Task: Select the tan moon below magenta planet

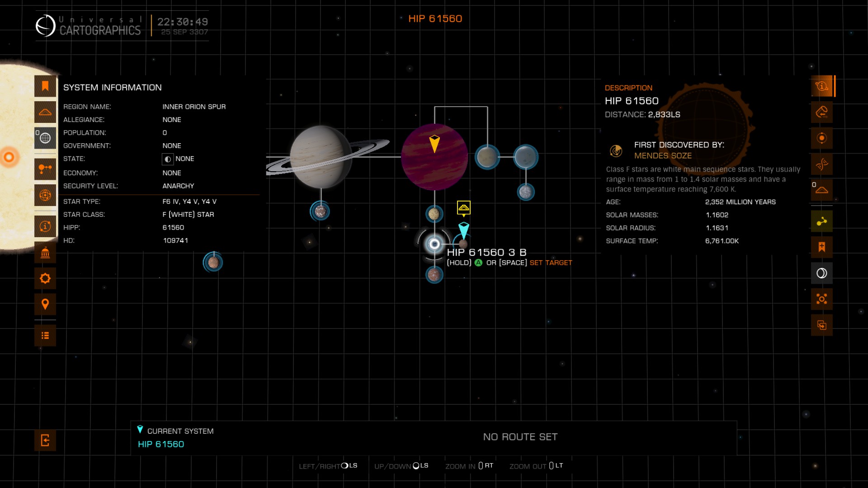Action: click(x=434, y=214)
